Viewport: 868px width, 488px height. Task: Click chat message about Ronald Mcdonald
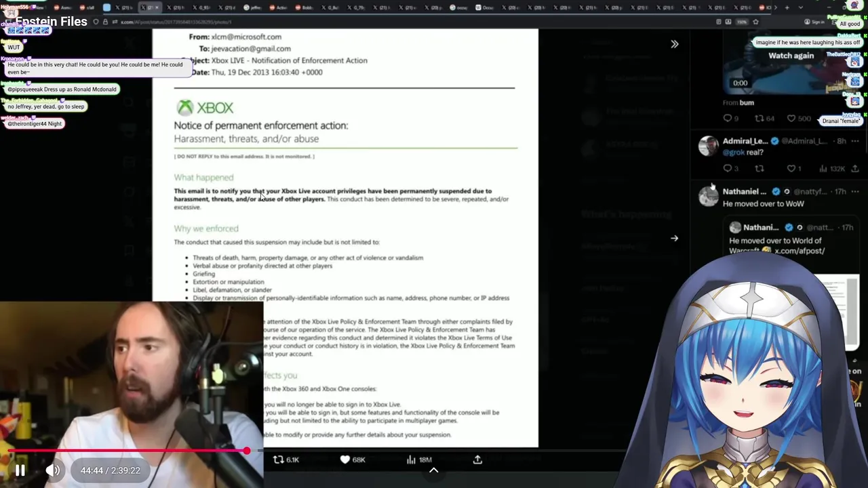[x=62, y=89]
